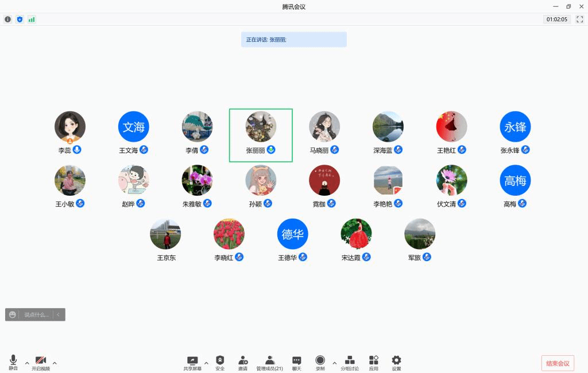Open the 设置 settings gear
This screenshot has height=373, width=588.
click(x=396, y=363)
